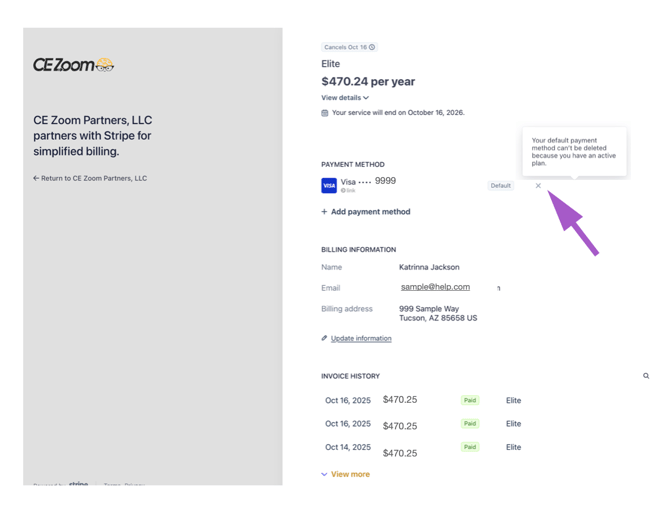Click the Paid badge on first Oct 16 invoice

pyautogui.click(x=470, y=400)
